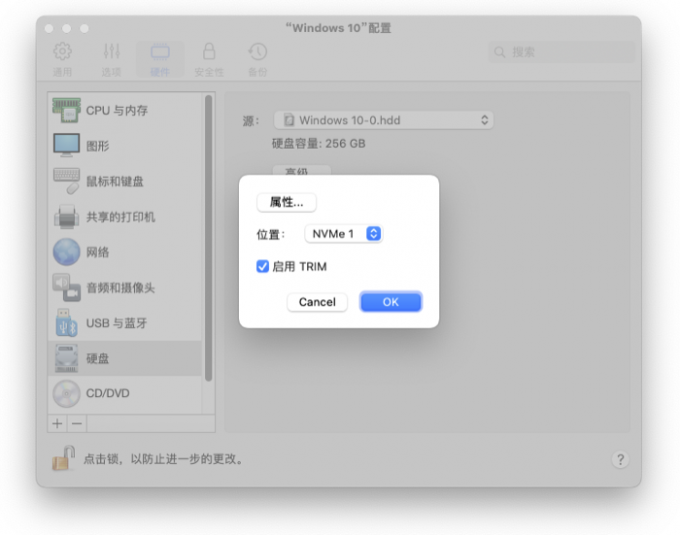Select the 共享的打印机 printer icon

66,216
